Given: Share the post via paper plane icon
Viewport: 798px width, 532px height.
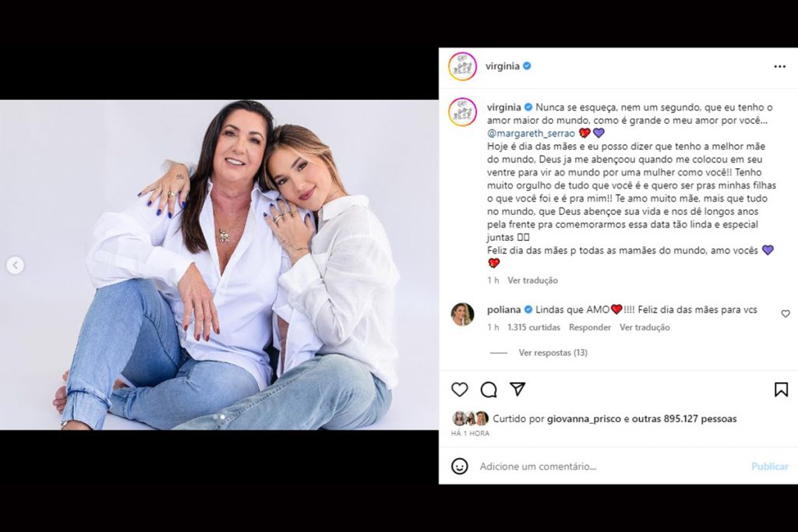Looking at the screenshot, I should [x=517, y=389].
